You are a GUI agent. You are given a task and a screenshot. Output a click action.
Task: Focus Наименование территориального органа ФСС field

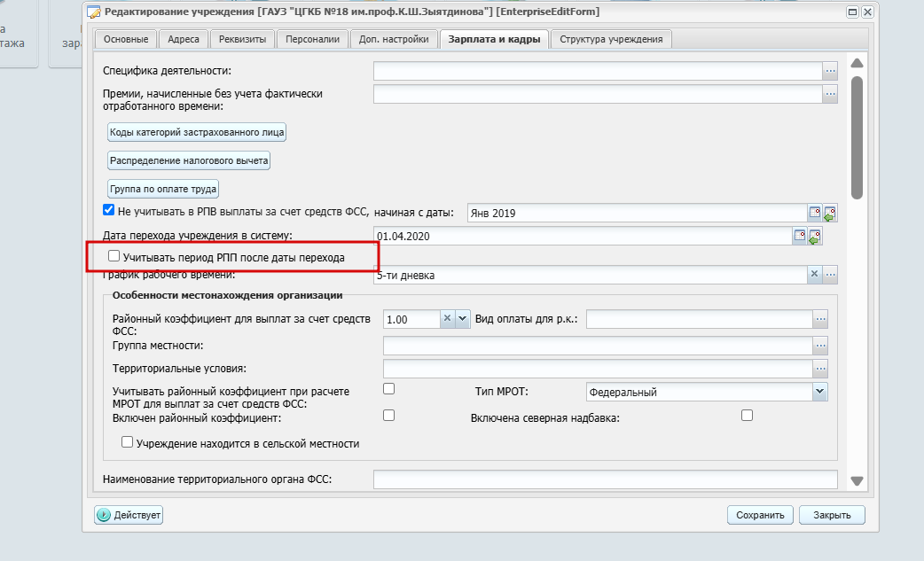click(605, 479)
